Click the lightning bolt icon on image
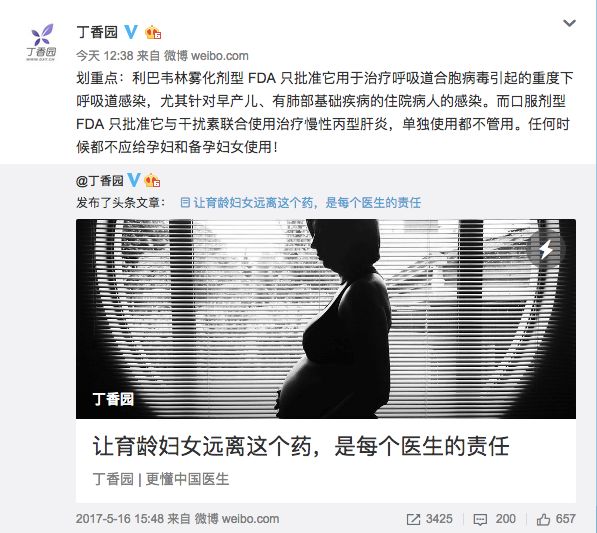The image size is (597, 533). [546, 249]
